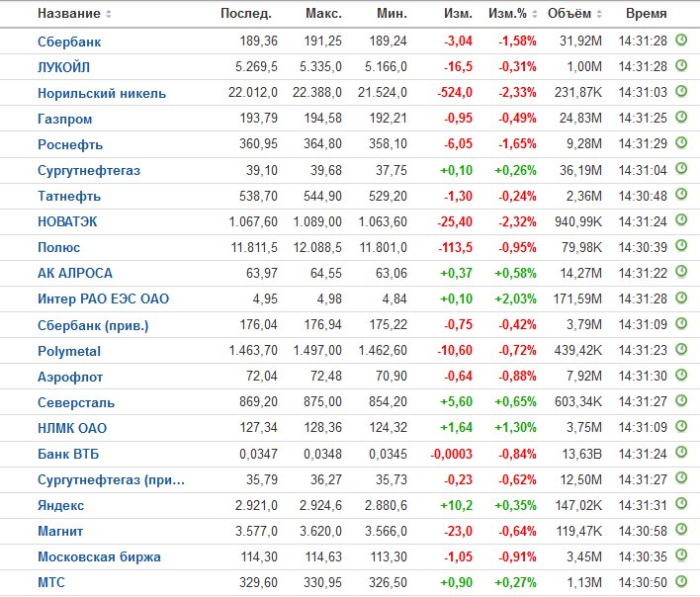This screenshot has width=700, height=597.
Task: Select the min price cell 0,0345
Action: click(388, 454)
